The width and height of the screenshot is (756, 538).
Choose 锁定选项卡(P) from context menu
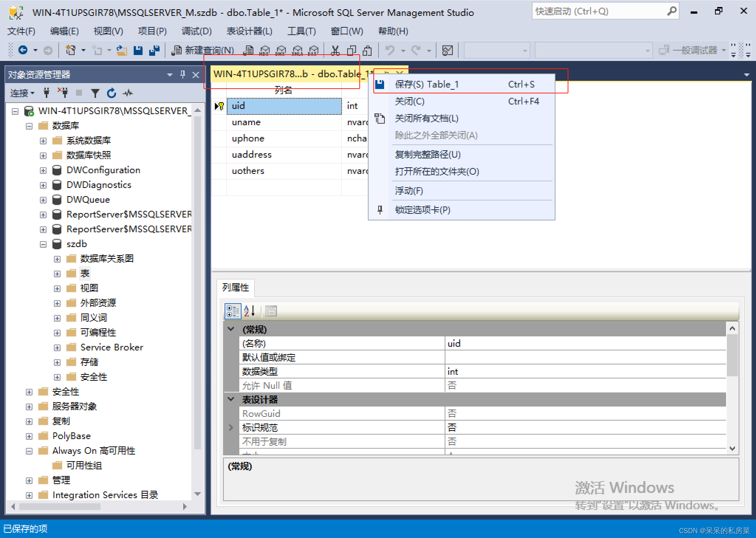[x=462, y=210]
